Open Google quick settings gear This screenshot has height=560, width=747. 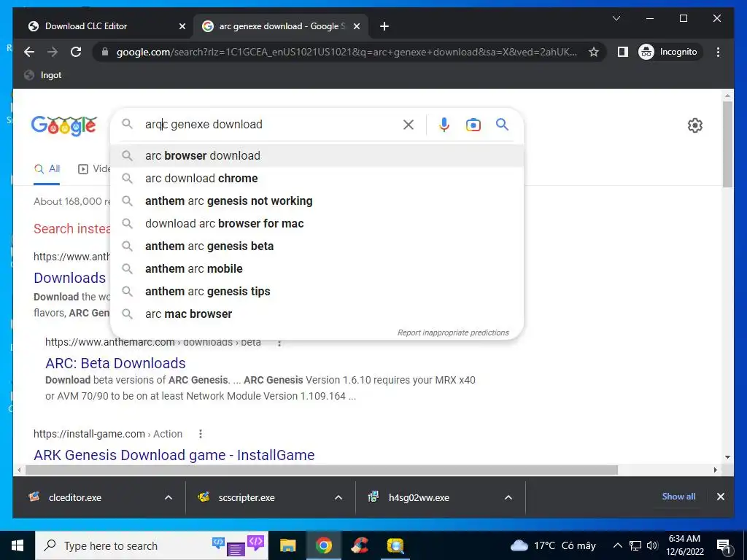point(695,125)
